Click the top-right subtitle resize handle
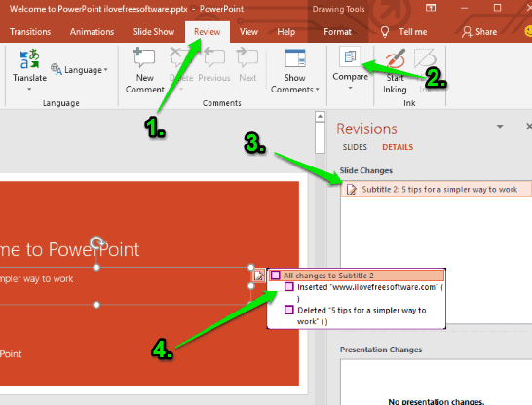 coord(250,268)
